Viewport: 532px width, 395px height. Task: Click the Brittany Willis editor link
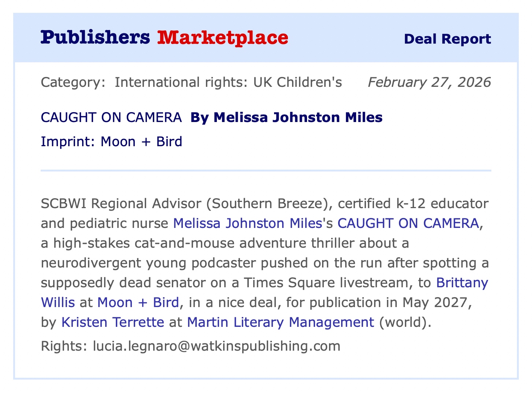(462, 283)
